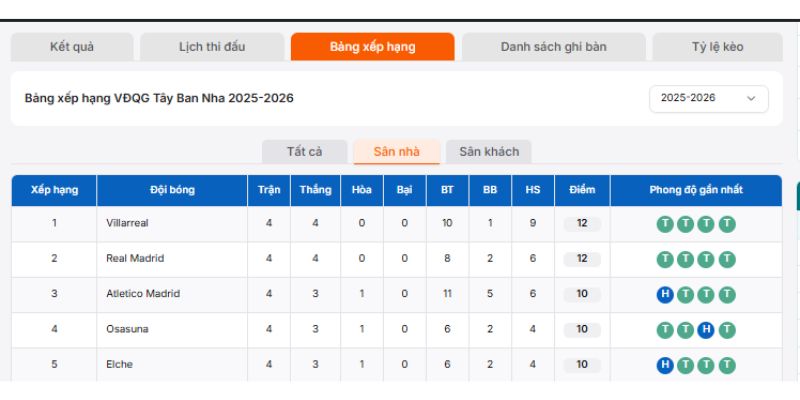The image size is (800, 400).
Task: Click Atletico Madrid's blue H form icon
Action: pos(664,294)
